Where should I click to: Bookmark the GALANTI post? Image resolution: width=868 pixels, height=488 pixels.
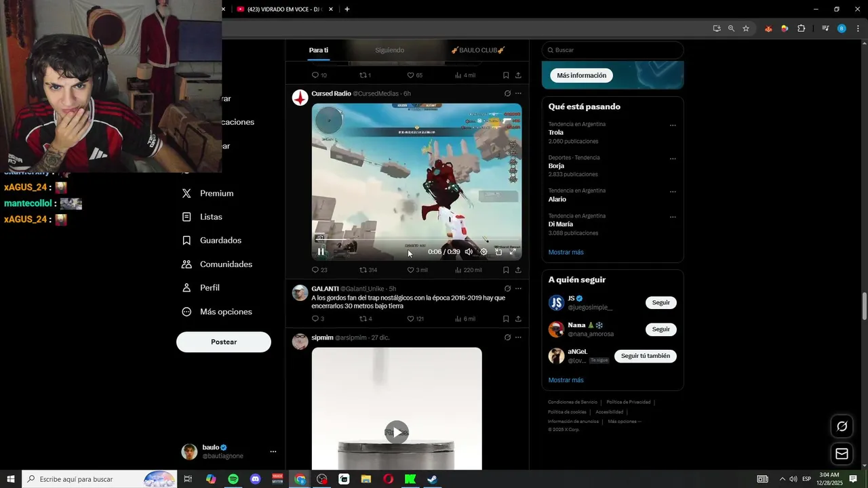506,319
